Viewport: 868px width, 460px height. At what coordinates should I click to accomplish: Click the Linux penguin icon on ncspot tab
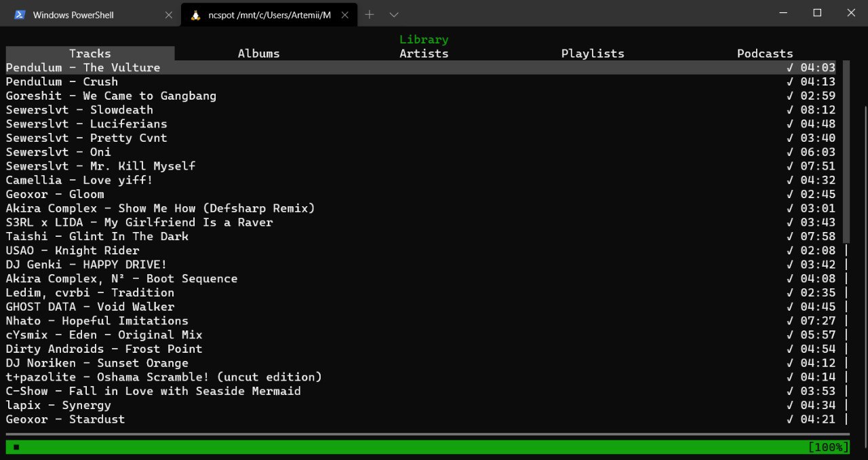(x=196, y=15)
